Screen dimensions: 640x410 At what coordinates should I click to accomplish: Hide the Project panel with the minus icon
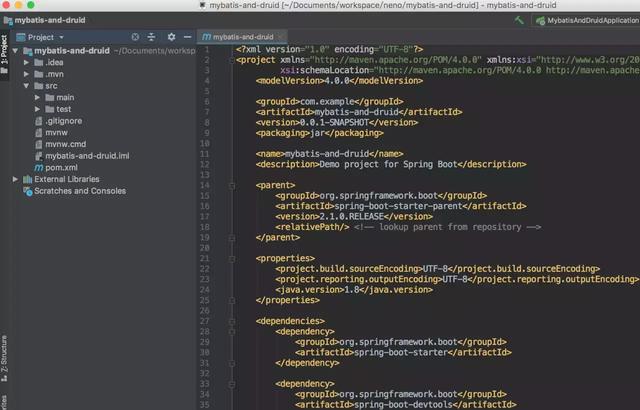[187, 37]
